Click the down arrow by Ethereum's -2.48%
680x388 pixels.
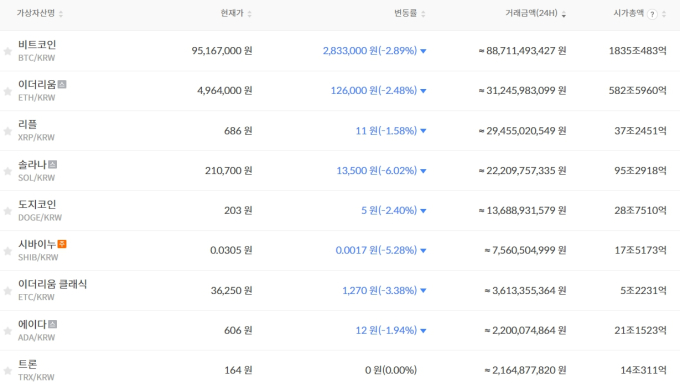click(x=423, y=91)
